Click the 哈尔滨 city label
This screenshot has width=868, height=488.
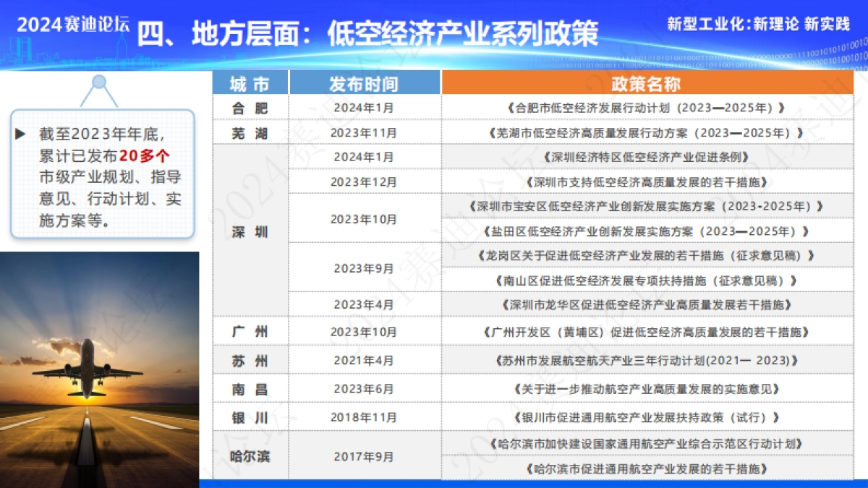click(250, 455)
